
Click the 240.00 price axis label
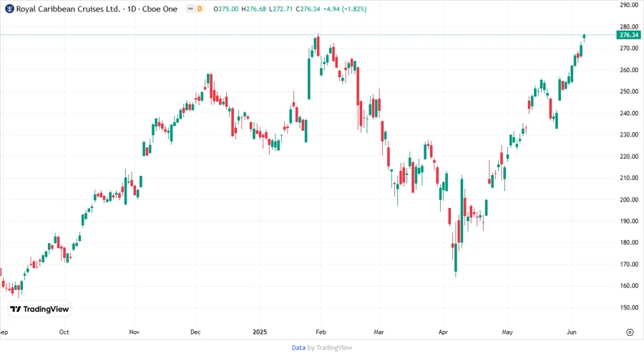pyautogui.click(x=629, y=113)
